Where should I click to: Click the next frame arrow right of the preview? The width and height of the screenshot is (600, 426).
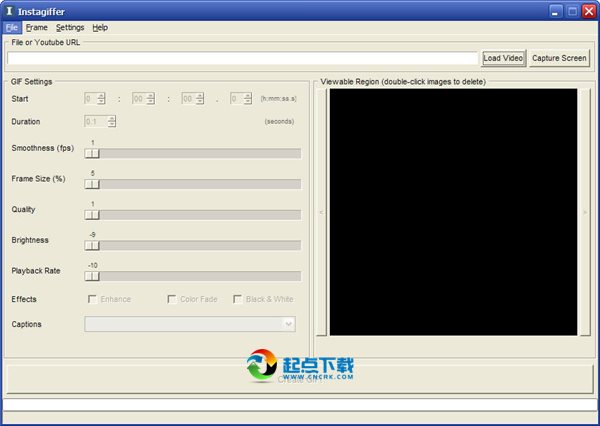(585, 212)
